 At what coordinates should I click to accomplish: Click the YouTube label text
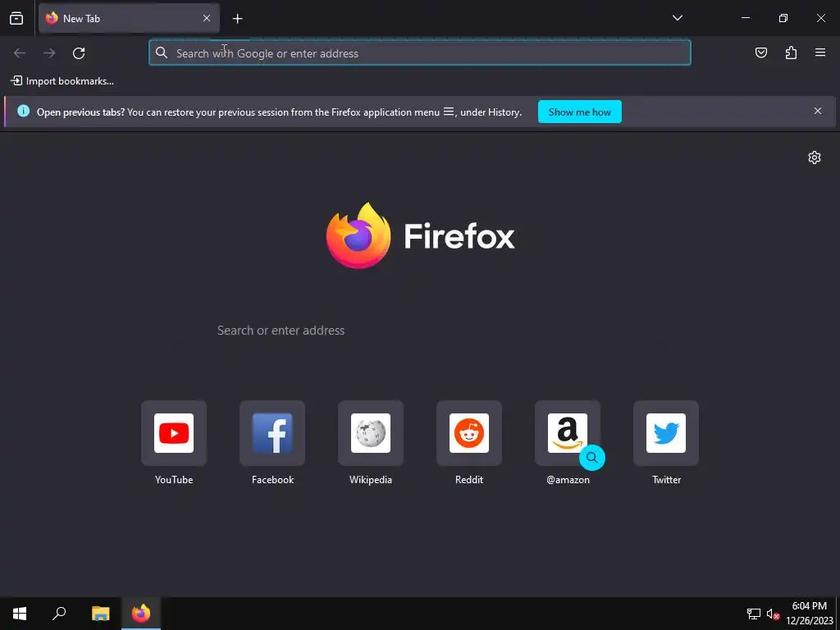[174, 479]
